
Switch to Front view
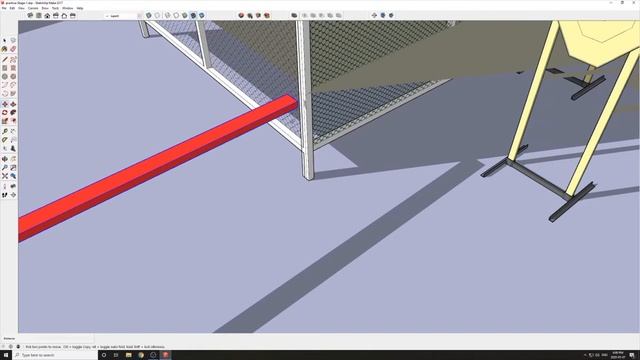(x=47, y=16)
